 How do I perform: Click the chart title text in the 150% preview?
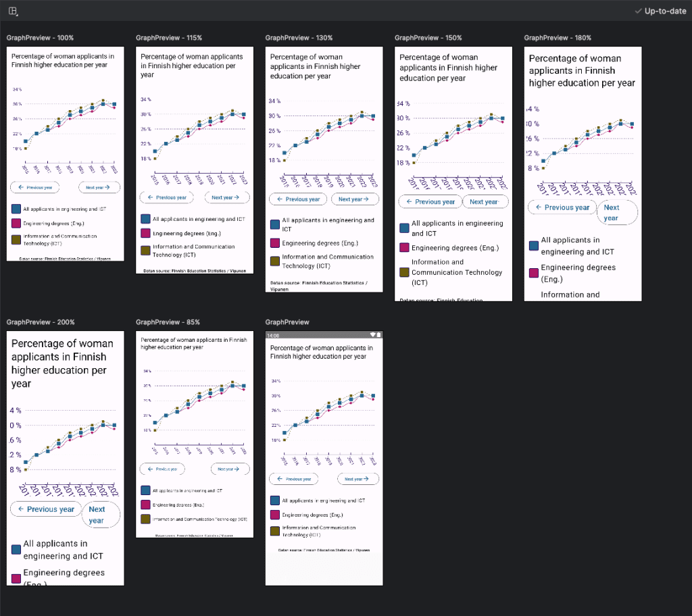(x=439, y=68)
